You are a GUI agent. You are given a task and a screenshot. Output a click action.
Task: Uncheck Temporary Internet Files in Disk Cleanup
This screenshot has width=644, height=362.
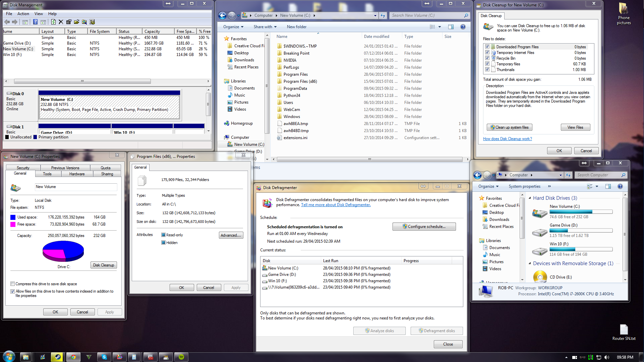487,53
